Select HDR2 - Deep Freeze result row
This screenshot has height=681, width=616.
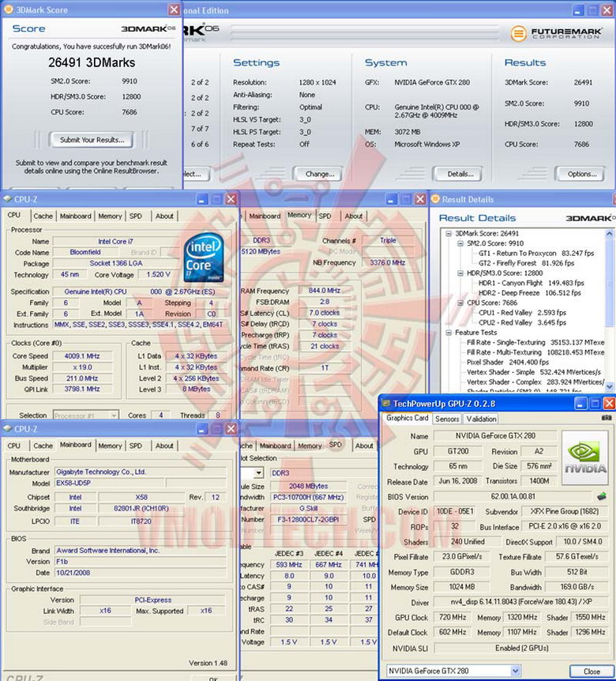point(530,293)
